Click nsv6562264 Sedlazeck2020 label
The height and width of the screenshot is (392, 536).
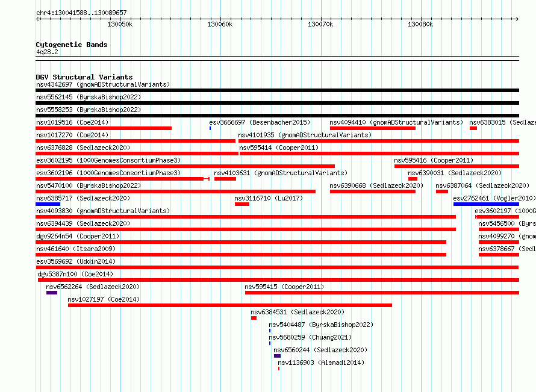93,287
